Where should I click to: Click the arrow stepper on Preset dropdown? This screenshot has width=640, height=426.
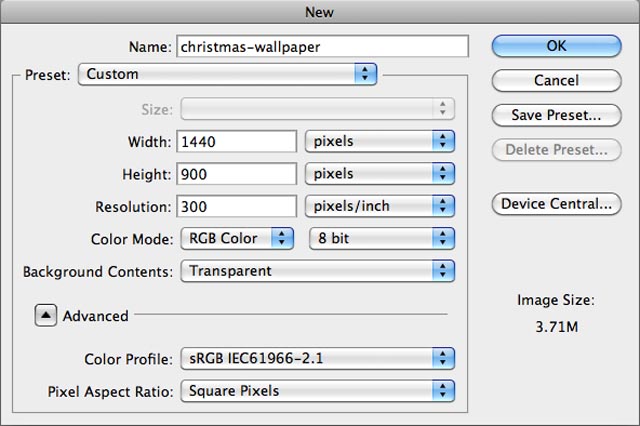(365, 74)
